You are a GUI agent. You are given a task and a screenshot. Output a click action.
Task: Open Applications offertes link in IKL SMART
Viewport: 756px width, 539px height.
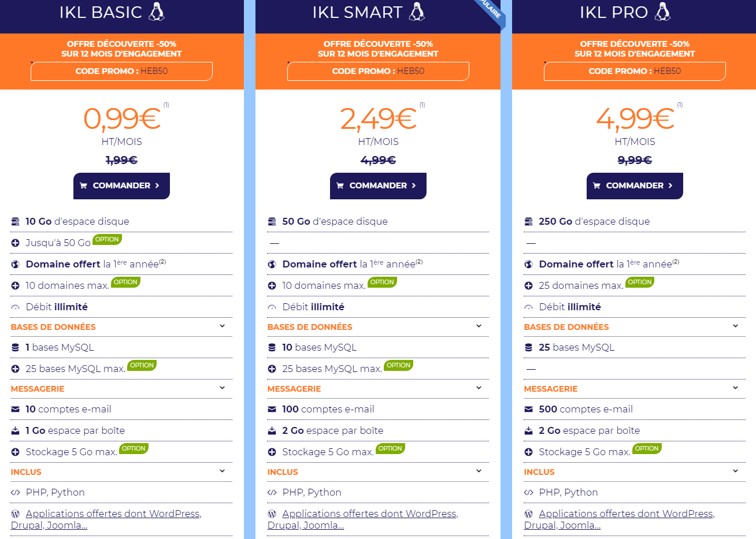tap(363, 519)
